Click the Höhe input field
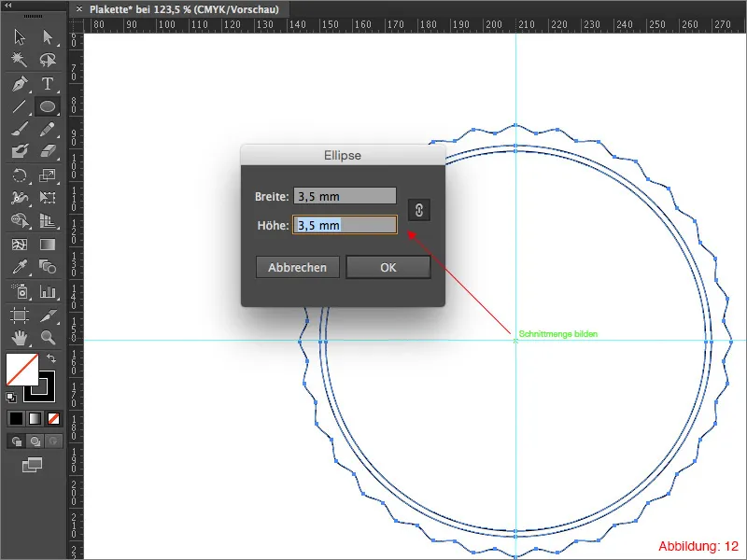This screenshot has width=747, height=560. click(x=345, y=225)
